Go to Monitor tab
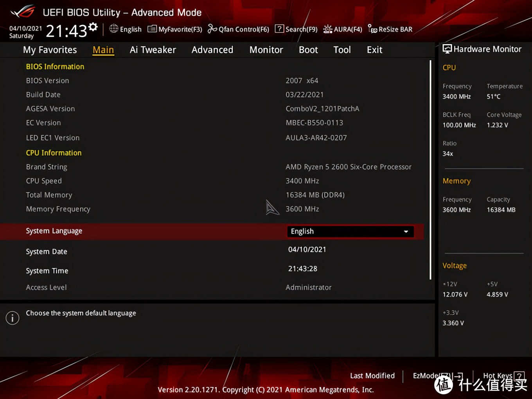The width and height of the screenshot is (532, 399). click(x=266, y=50)
